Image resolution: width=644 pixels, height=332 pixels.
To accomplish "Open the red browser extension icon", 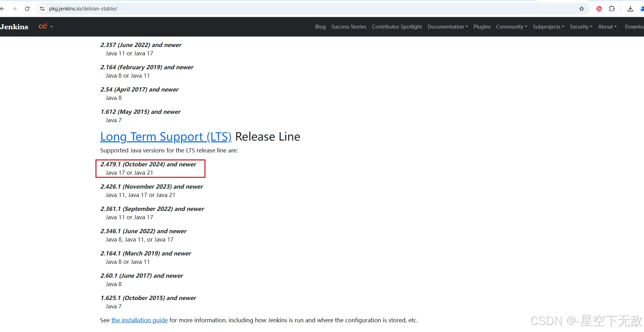I will [x=599, y=9].
